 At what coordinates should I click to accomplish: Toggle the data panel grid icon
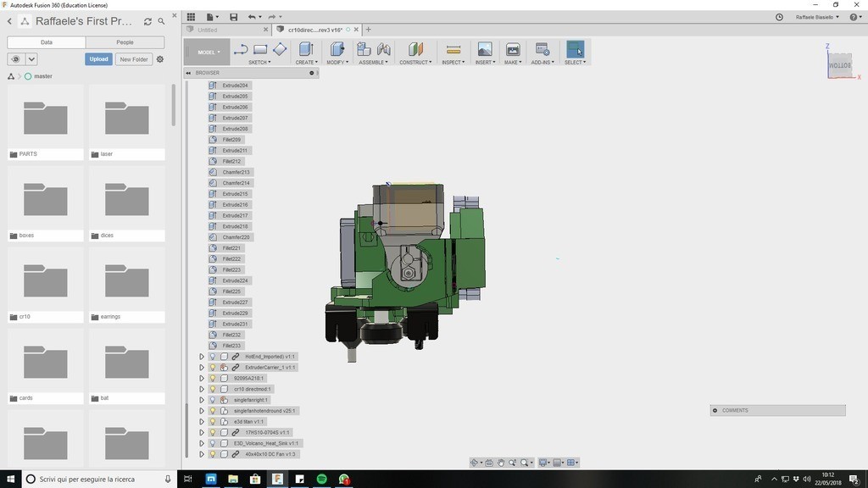coord(191,17)
